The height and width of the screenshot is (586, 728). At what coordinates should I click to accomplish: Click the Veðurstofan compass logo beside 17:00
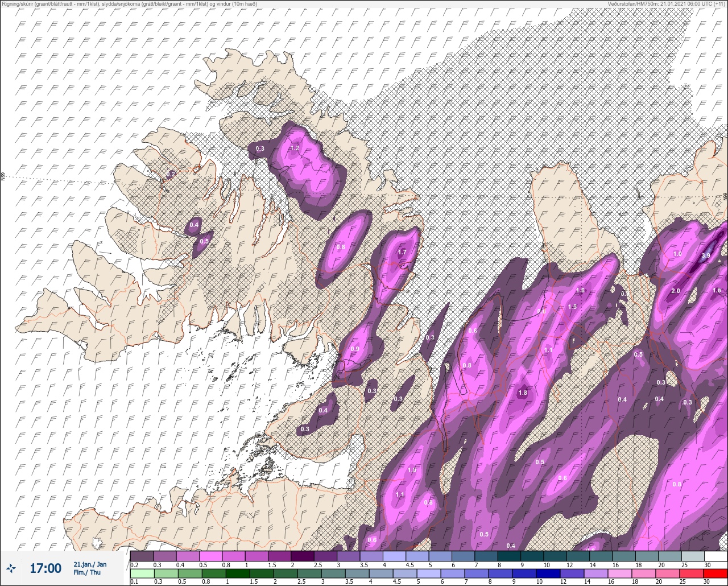(11, 568)
